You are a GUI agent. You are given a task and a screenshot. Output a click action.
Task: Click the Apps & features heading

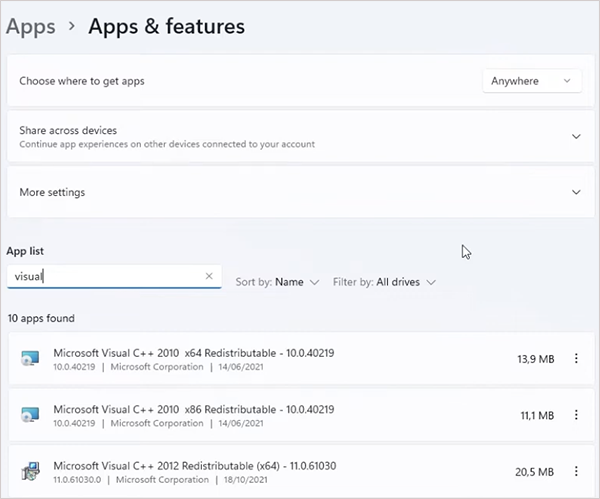click(x=166, y=27)
